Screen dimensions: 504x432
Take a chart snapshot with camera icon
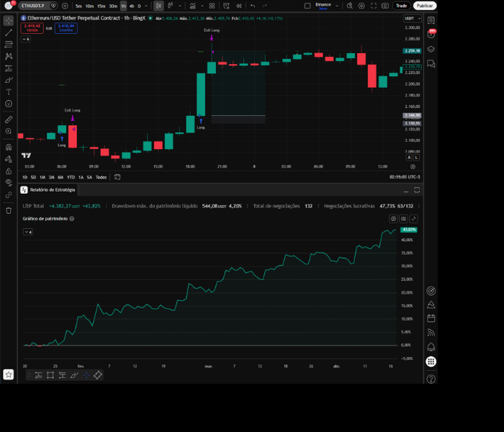point(385,6)
